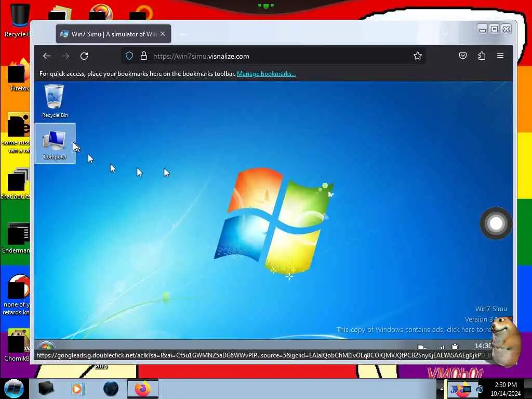
Task: Open the simulated clock showing 14:30
Action: tap(483, 345)
